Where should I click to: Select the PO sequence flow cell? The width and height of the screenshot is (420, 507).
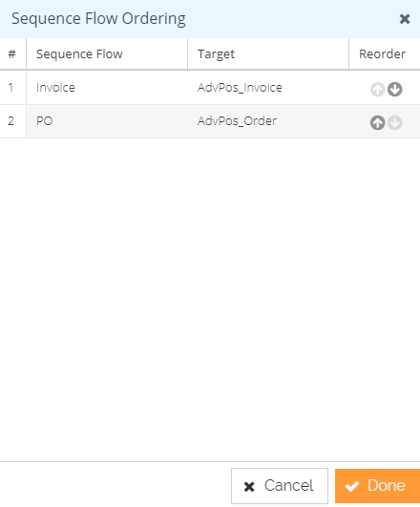click(107, 121)
